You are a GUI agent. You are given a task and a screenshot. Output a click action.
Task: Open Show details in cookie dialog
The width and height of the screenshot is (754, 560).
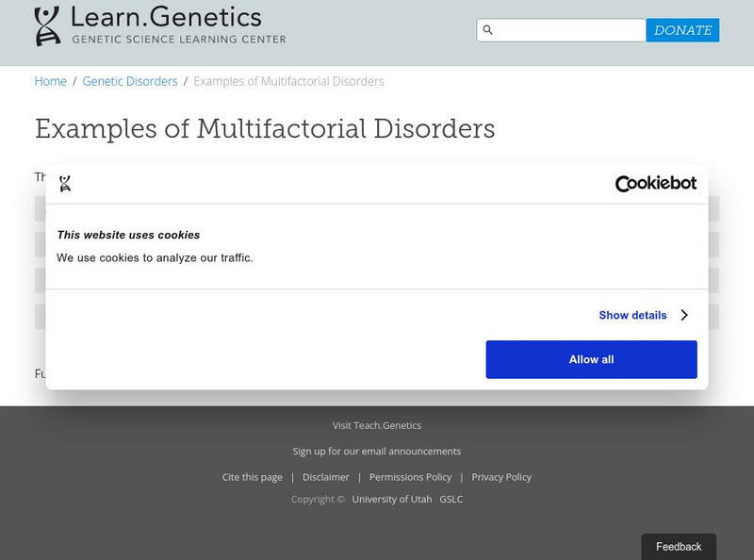pos(632,315)
